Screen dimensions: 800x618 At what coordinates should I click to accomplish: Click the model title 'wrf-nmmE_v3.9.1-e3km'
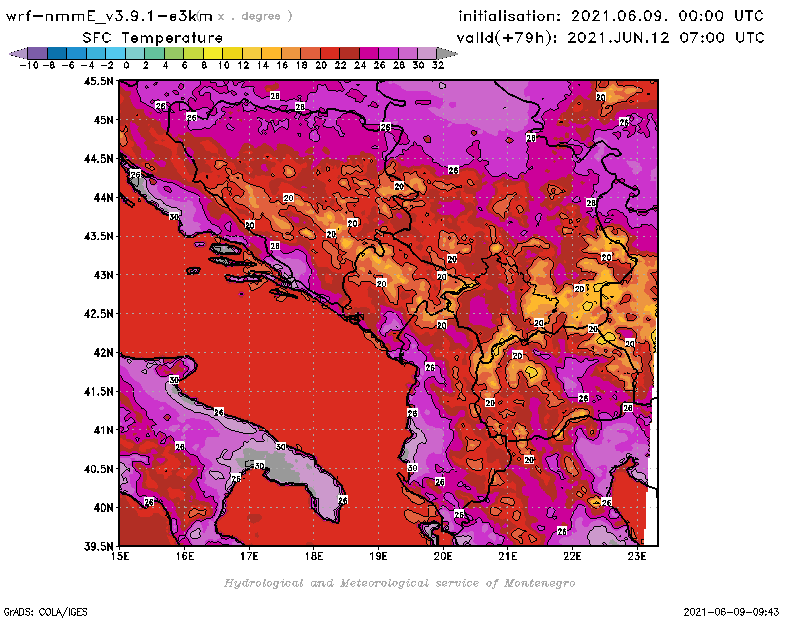[109, 16]
